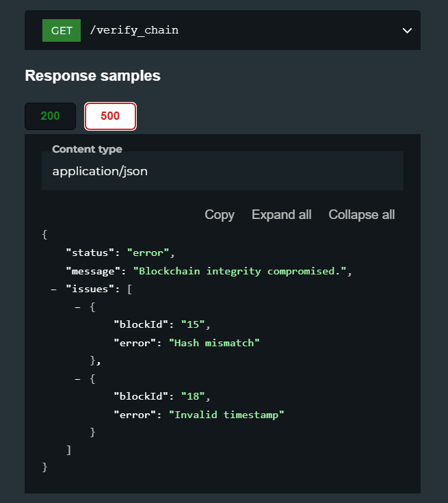This screenshot has height=503, width=448.
Task: Click Expand all in the sample viewer
Action: tap(282, 215)
